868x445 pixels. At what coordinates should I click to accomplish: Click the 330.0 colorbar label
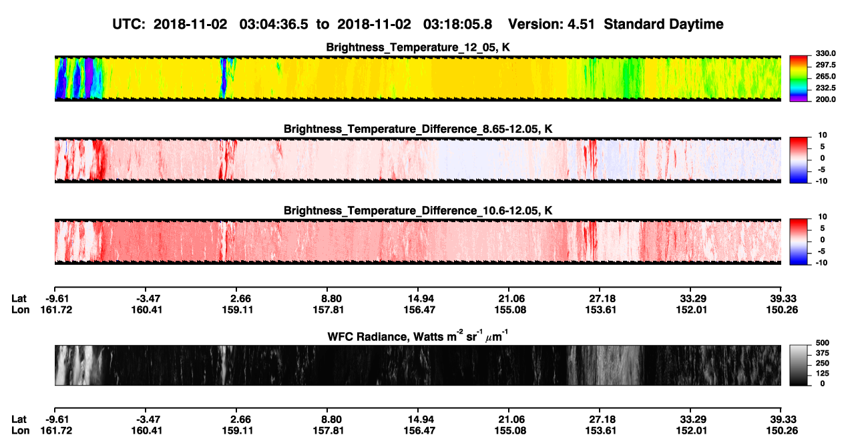(827, 53)
